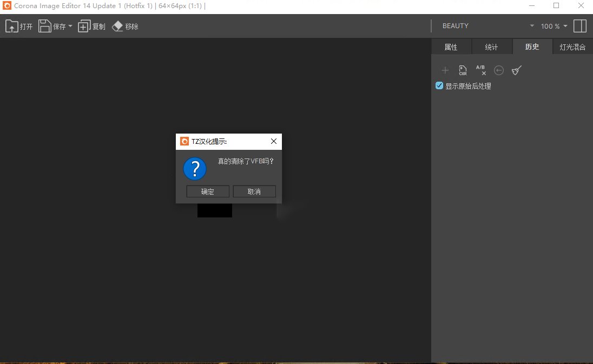Toggle the side-by-side view icon
The image size is (593, 364).
[580, 26]
